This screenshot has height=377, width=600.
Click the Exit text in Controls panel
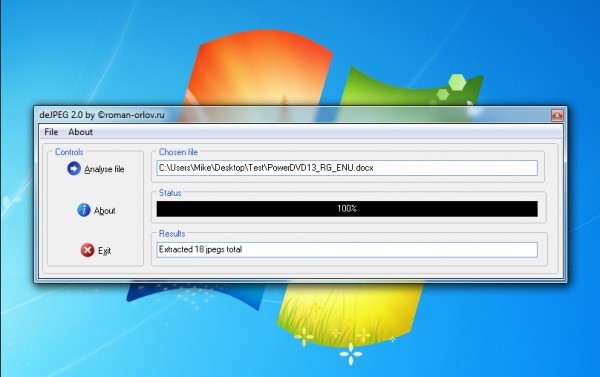pos(104,251)
